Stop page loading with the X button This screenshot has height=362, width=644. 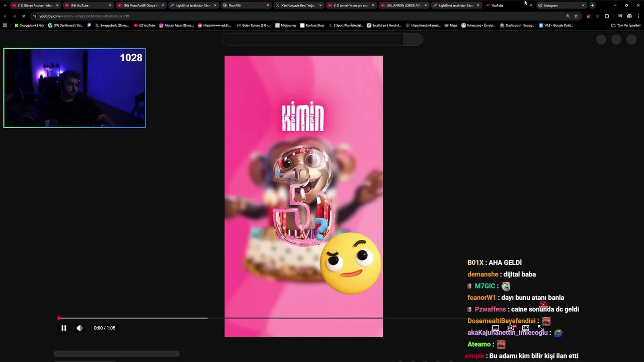[24, 16]
